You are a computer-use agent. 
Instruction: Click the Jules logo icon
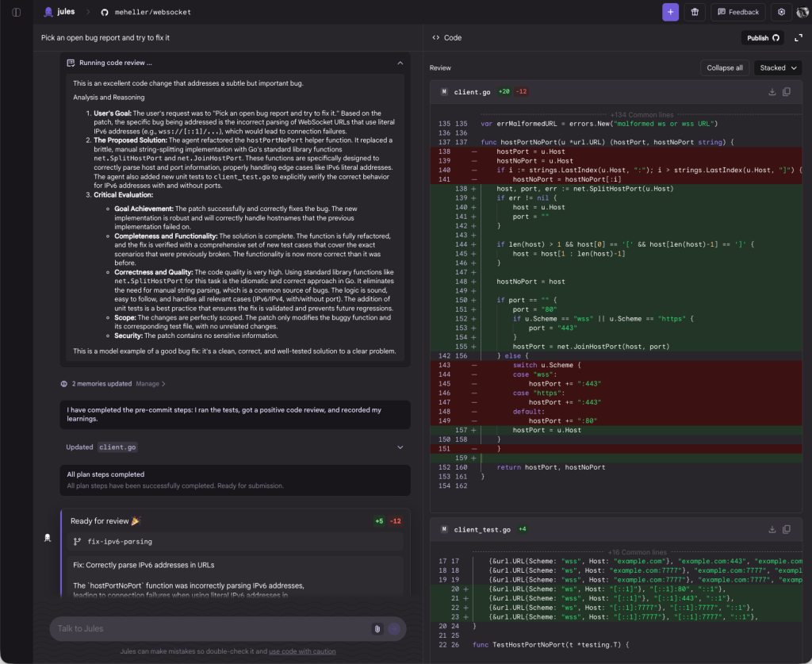49,12
